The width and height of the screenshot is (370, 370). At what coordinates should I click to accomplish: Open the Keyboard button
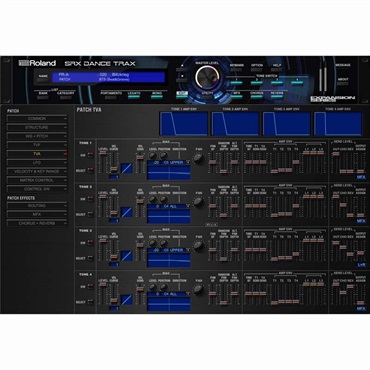(x=236, y=69)
